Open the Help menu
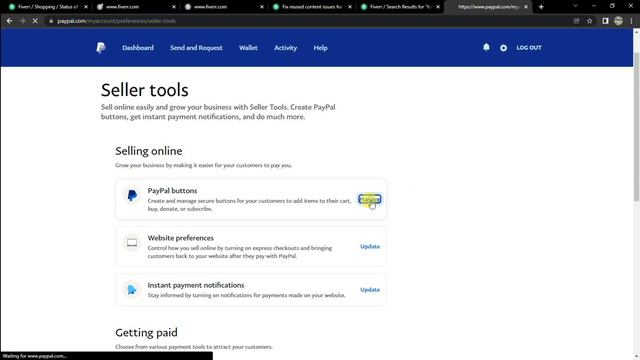The width and height of the screenshot is (640, 360). 320,48
